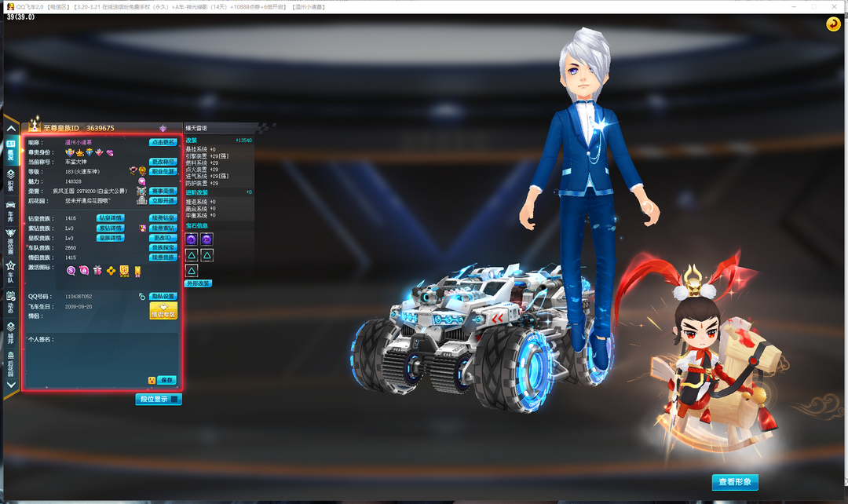Click the trophy icon beside 赛事荣誉
Screen dimensions: 848x504
141,191
